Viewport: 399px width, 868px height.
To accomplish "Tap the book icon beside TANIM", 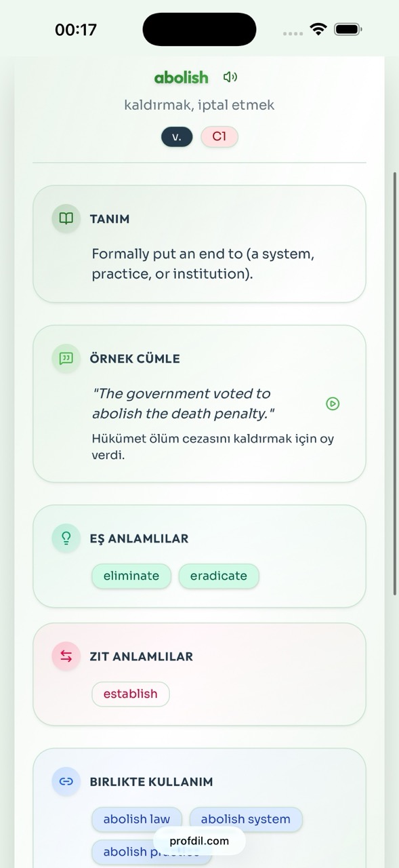I will click(x=66, y=218).
